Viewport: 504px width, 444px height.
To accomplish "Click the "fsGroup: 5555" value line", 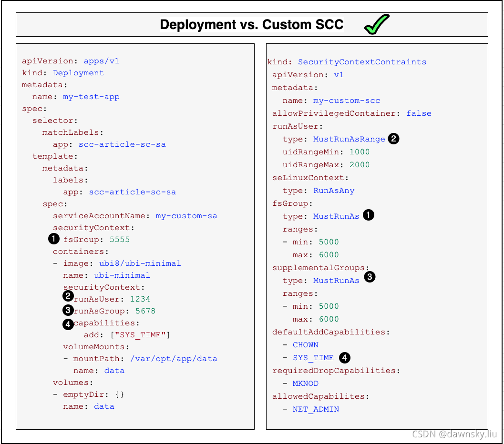I will [x=96, y=240].
